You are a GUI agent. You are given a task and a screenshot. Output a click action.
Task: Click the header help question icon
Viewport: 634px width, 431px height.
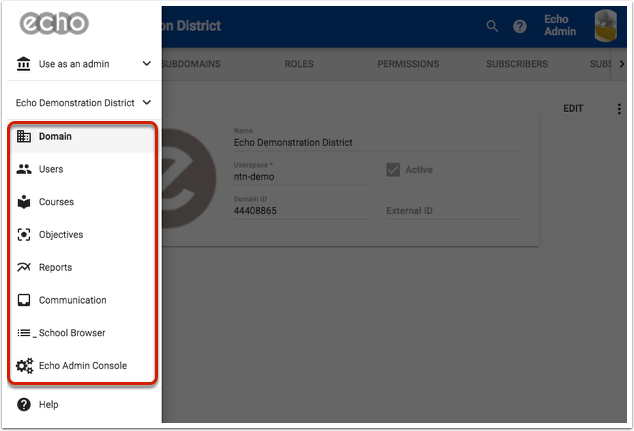click(x=520, y=27)
